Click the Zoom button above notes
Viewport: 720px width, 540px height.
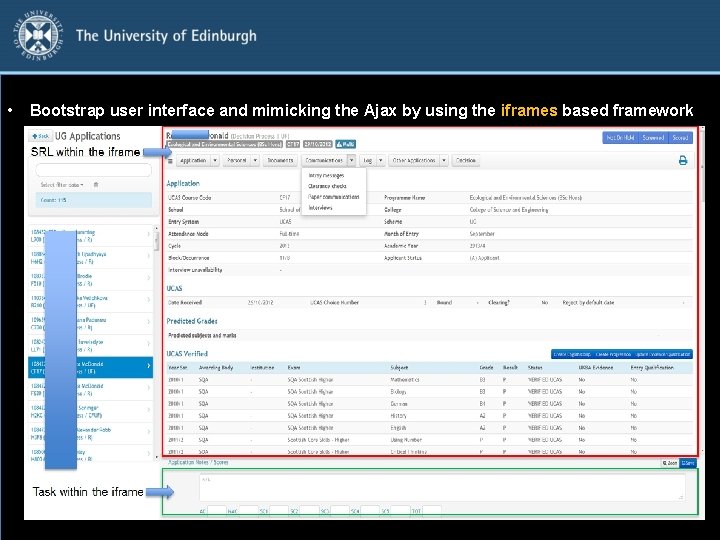pyautogui.click(x=669, y=463)
